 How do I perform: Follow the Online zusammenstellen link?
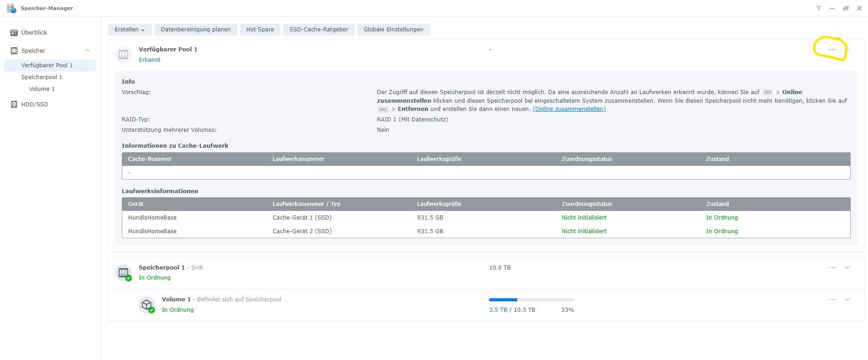(569, 109)
